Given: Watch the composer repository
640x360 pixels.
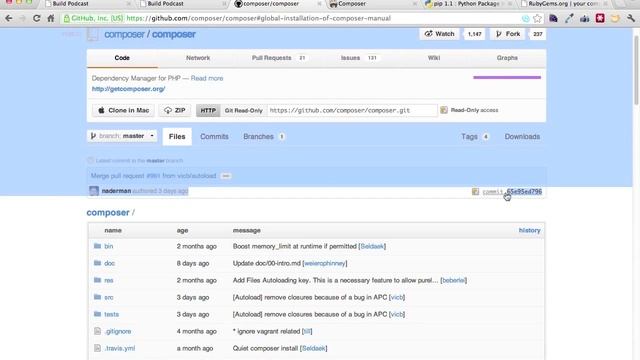Looking at the screenshot, I should pos(440,34).
